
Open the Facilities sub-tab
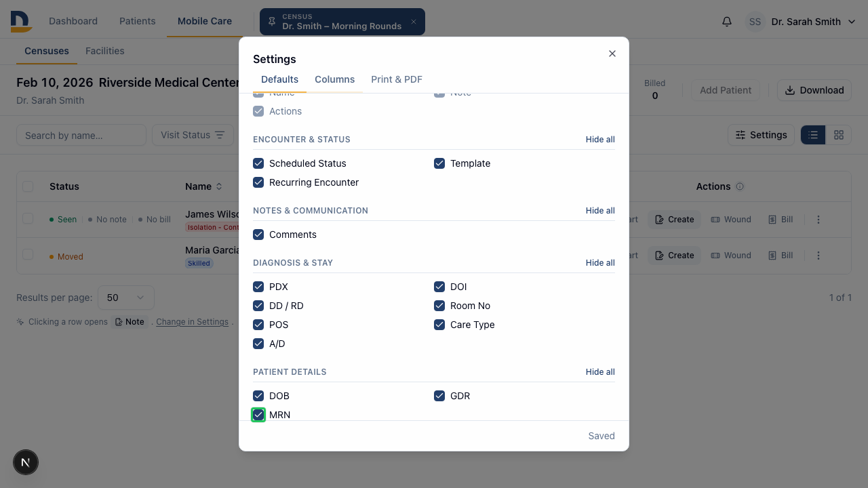click(x=105, y=51)
